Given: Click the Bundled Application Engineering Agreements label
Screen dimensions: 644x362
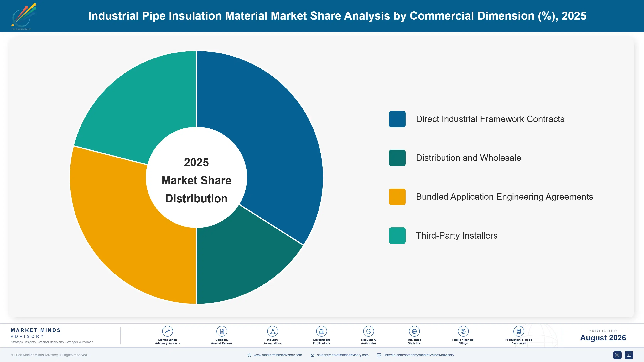Looking at the screenshot, I should pyautogui.click(x=505, y=197).
